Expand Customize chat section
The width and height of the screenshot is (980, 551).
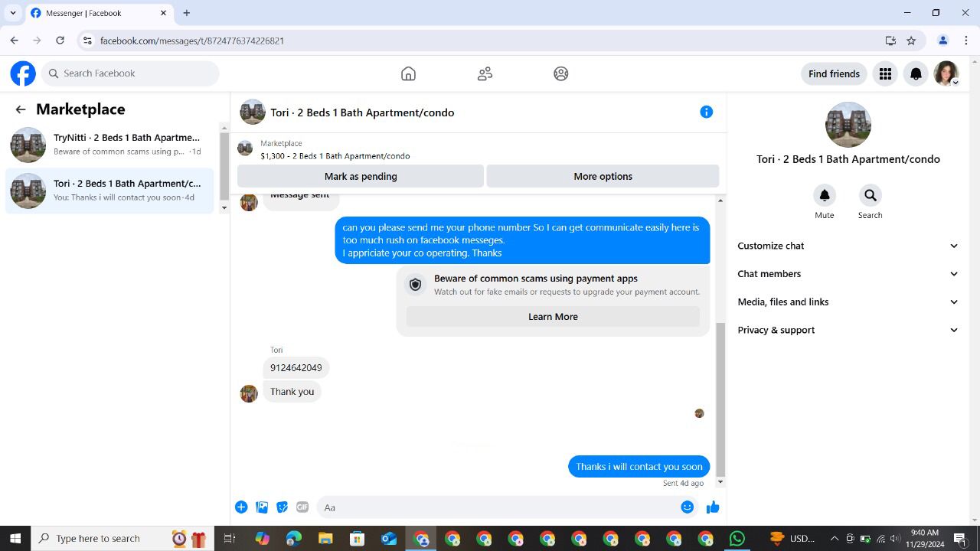[848, 246]
